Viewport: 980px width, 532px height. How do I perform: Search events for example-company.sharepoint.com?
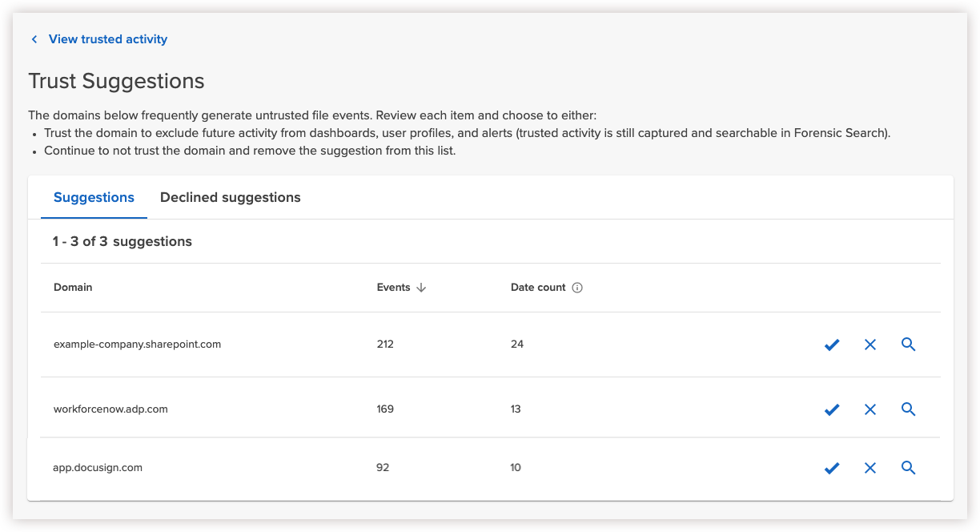[x=908, y=345]
